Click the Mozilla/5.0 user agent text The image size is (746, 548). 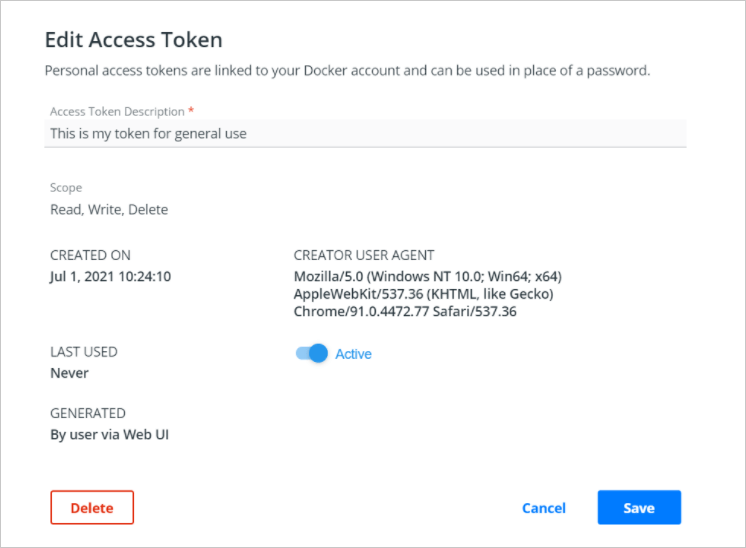(x=428, y=294)
